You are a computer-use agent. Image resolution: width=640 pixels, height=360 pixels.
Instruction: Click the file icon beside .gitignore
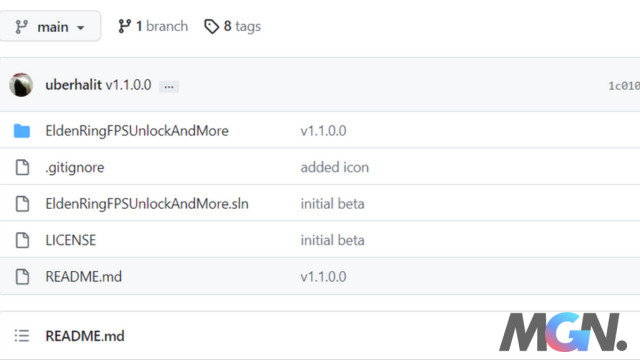[22, 167]
